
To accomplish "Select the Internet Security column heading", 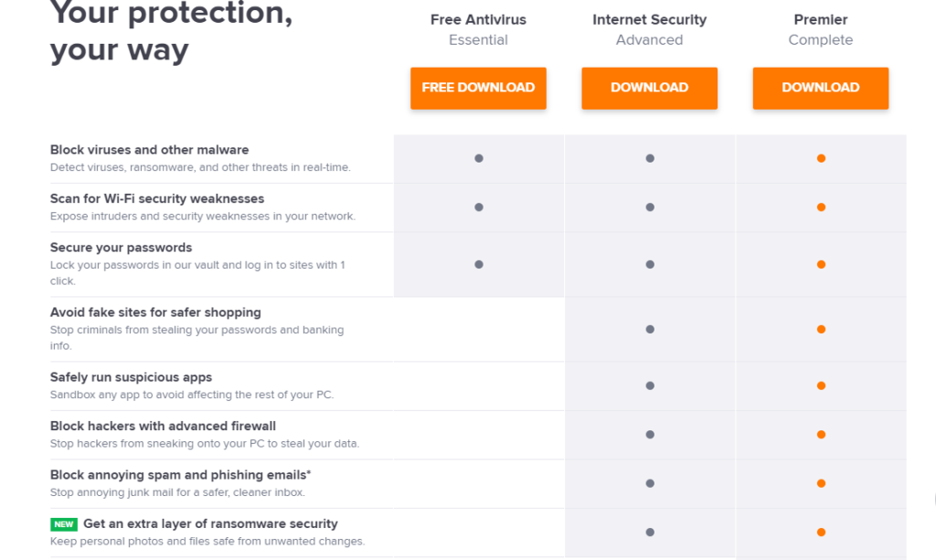I will click(x=650, y=20).
